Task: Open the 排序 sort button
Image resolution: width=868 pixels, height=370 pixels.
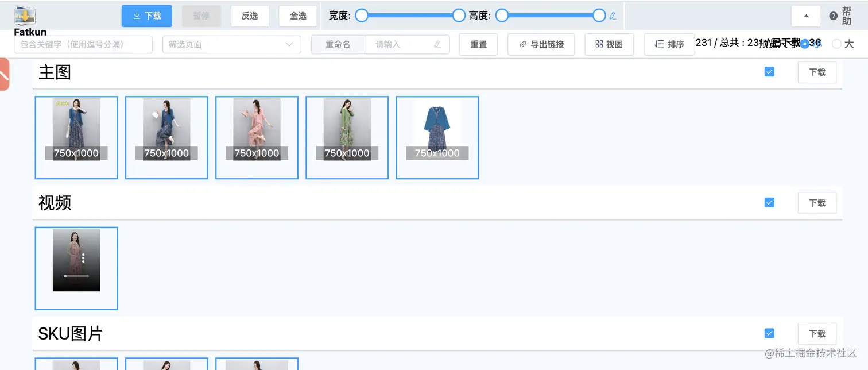Action: pos(669,44)
